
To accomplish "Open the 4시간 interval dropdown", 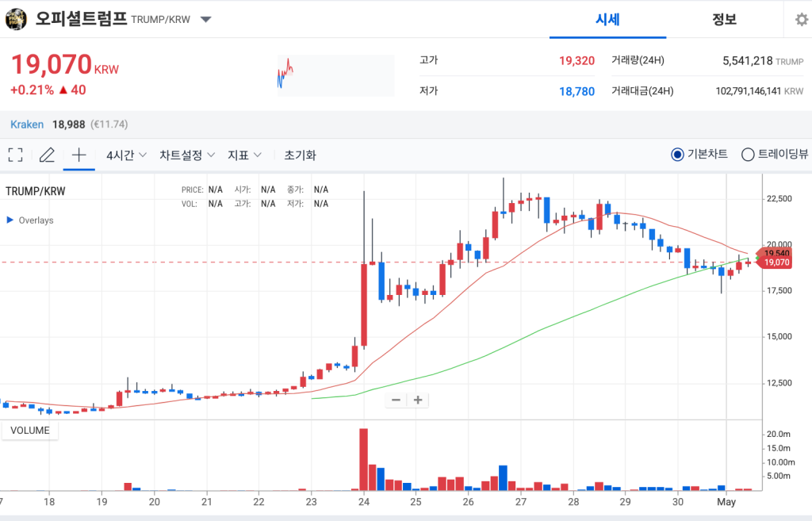I will click(x=126, y=155).
